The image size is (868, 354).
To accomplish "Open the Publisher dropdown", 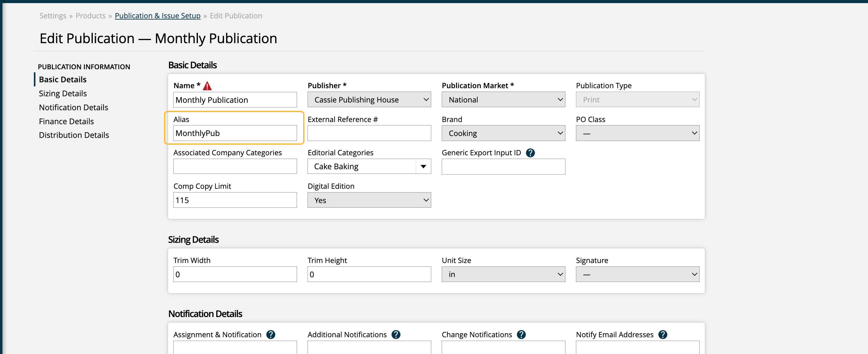I will 369,100.
